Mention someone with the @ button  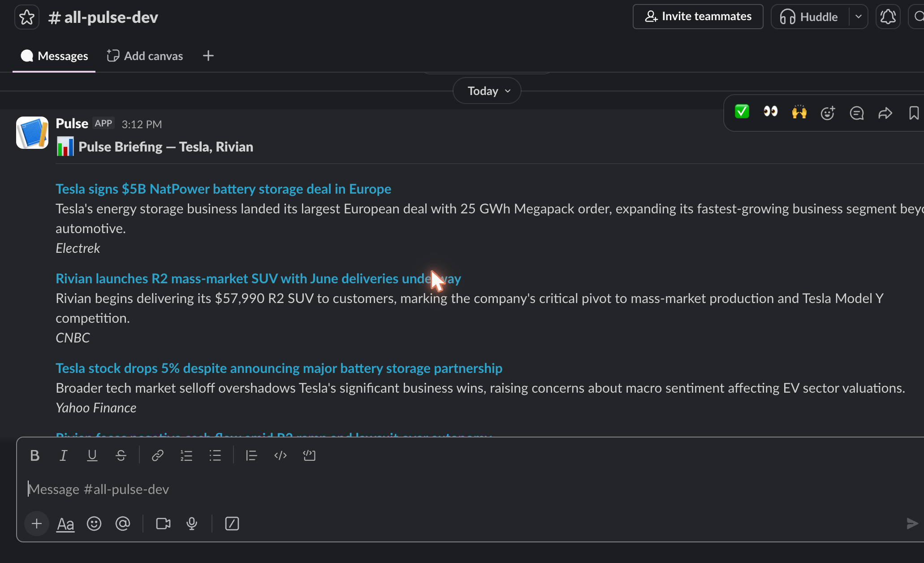123,524
